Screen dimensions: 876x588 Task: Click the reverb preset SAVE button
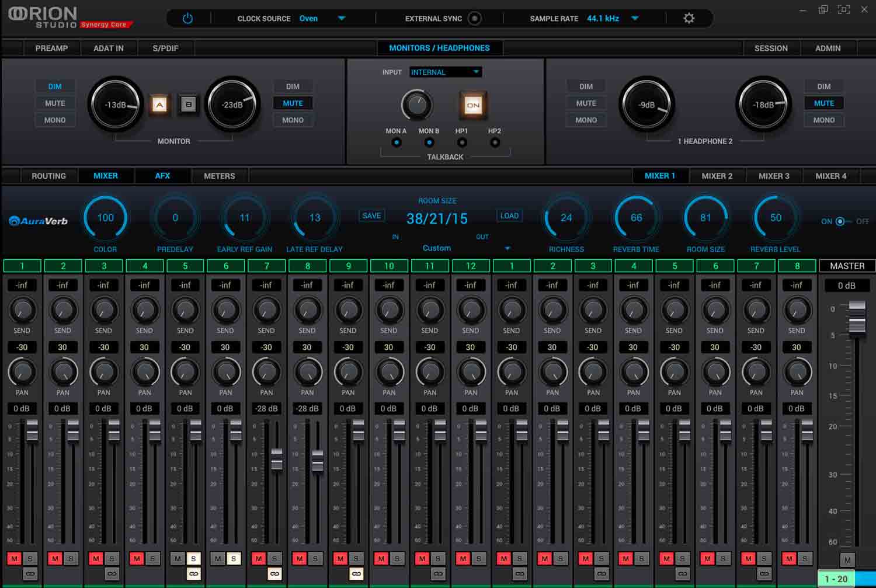coord(371,216)
